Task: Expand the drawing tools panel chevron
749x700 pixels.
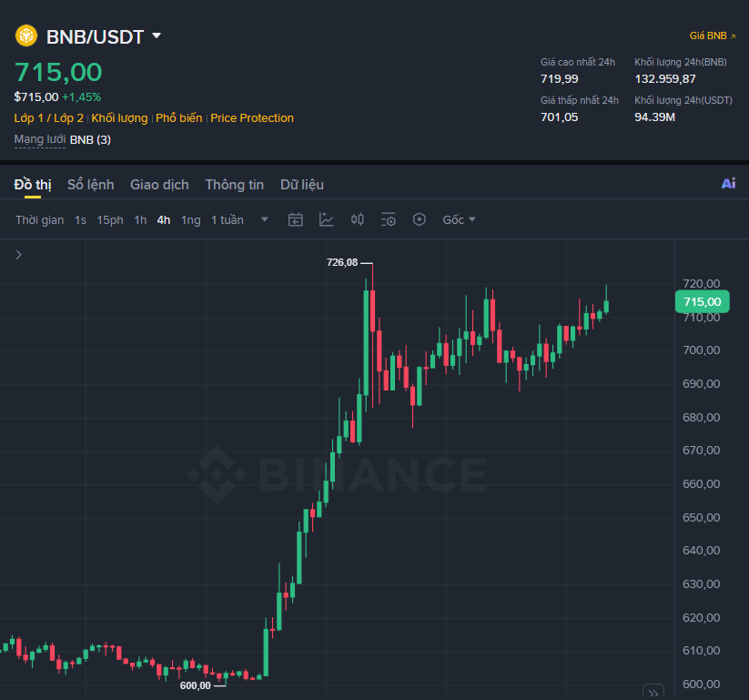Action: coord(18,255)
